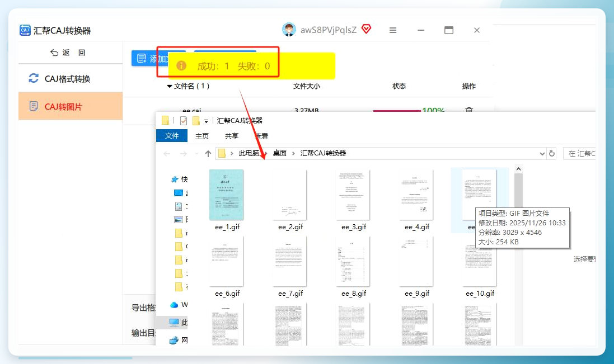Screen dimensions: 614x364
Task: Go up one folder level in Explorer
Action: [x=208, y=154]
